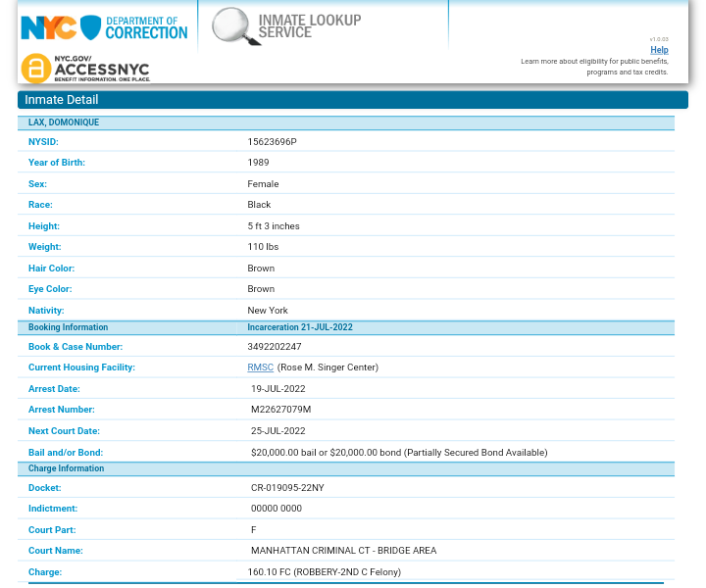Click the Height value 5 ft 3 inches
706x588 pixels.
(x=274, y=226)
